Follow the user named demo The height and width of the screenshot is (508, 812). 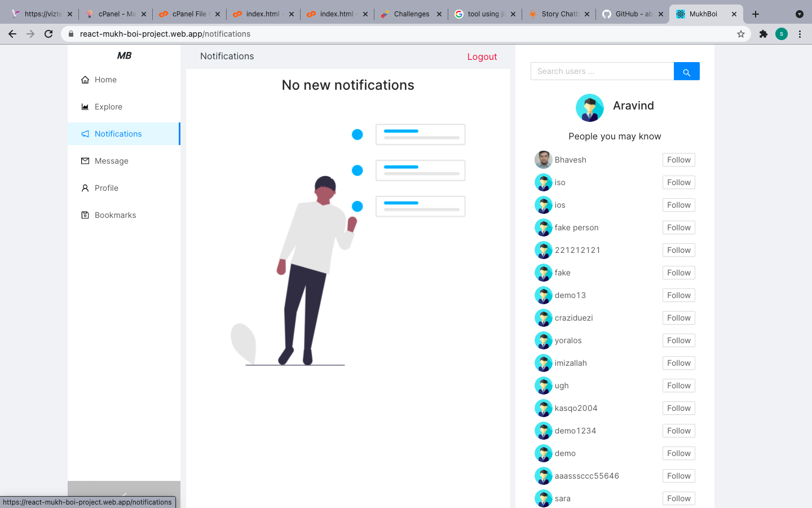click(x=679, y=453)
